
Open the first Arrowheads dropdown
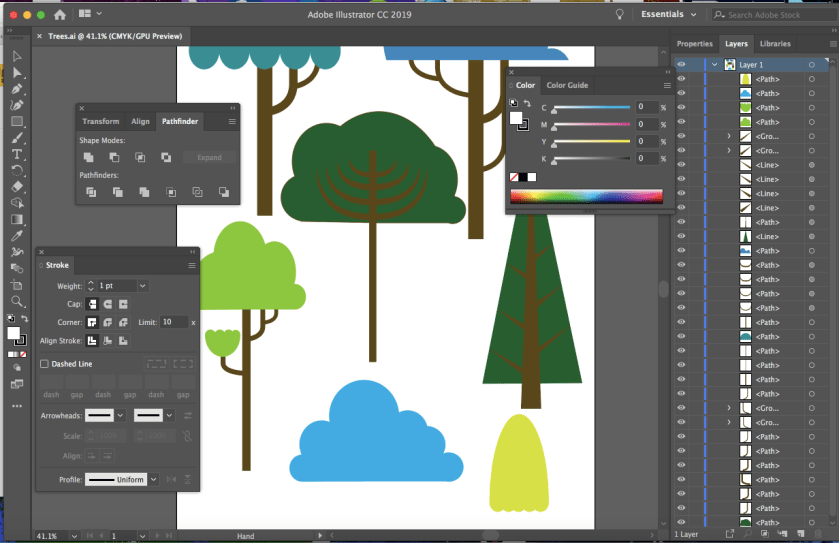120,416
